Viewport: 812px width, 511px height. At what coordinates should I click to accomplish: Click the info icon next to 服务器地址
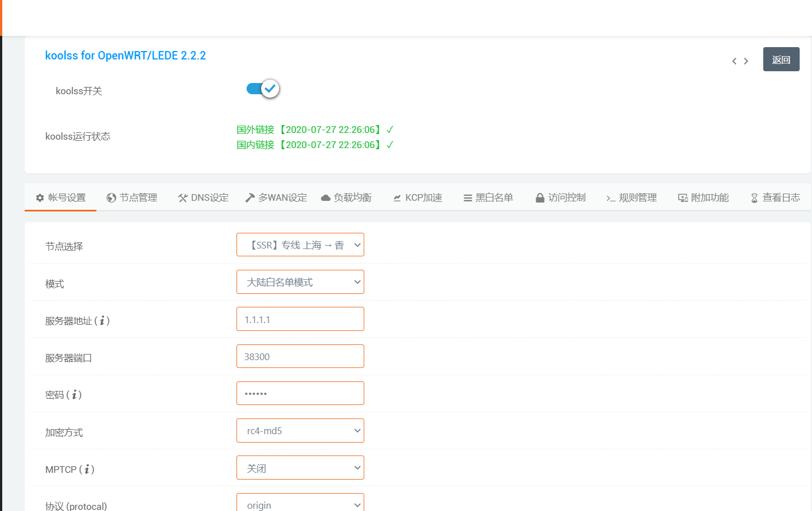point(102,321)
